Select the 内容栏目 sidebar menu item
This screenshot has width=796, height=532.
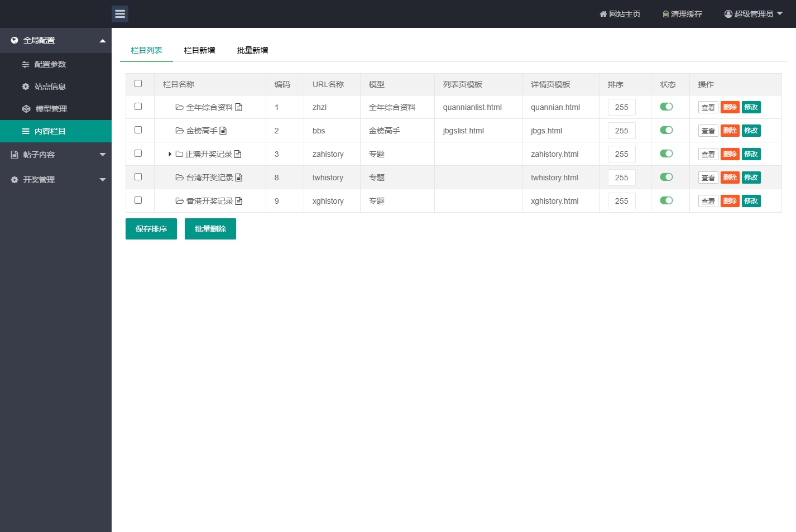56,131
